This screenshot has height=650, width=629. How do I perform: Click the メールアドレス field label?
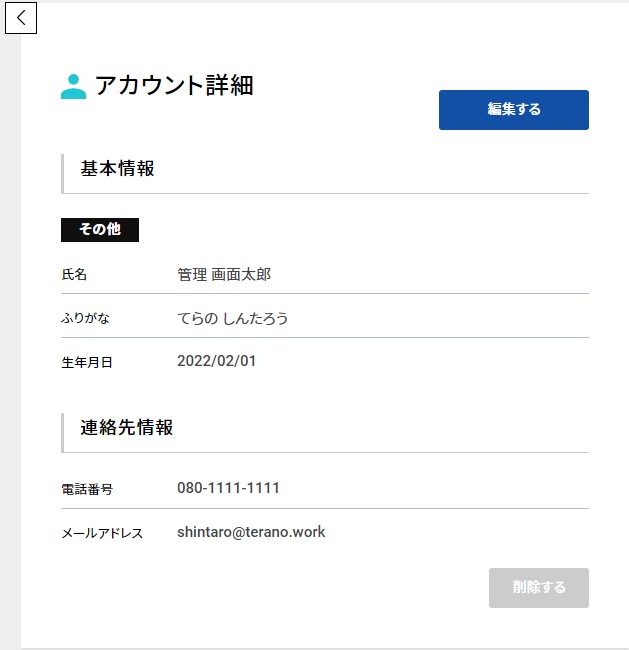click(102, 533)
